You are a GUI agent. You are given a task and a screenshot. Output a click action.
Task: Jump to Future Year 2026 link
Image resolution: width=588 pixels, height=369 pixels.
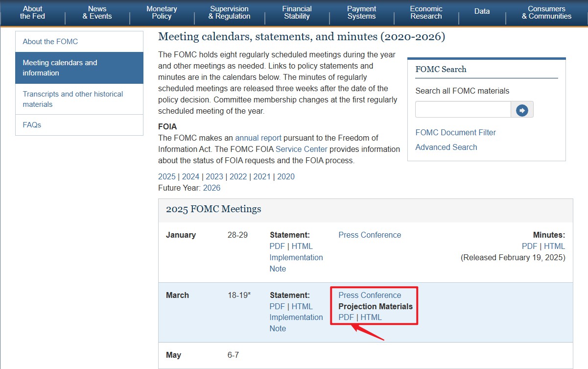point(212,188)
